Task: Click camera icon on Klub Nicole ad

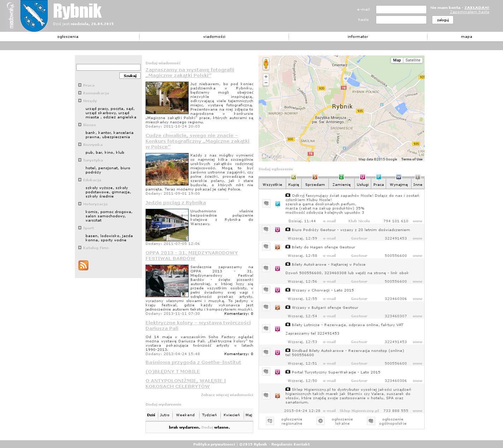Action: 288,195
